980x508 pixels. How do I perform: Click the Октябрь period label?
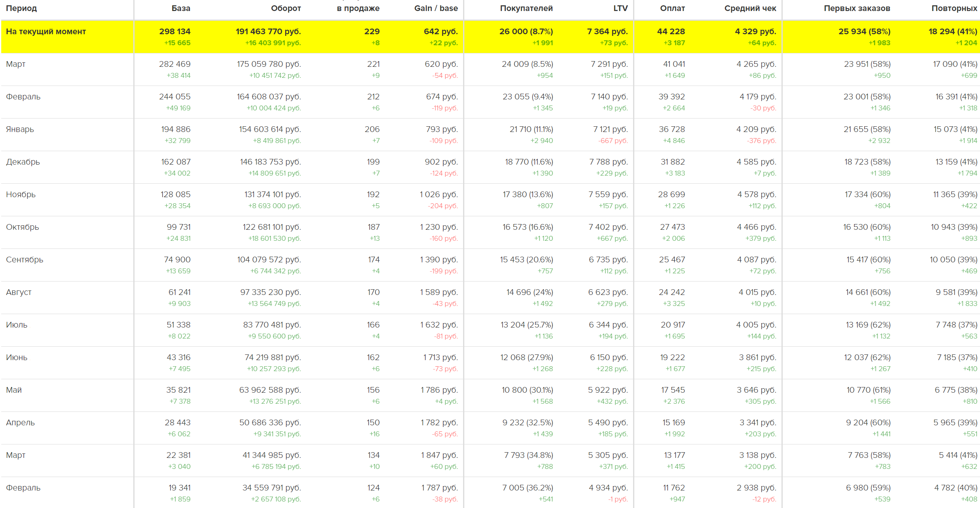[22, 227]
